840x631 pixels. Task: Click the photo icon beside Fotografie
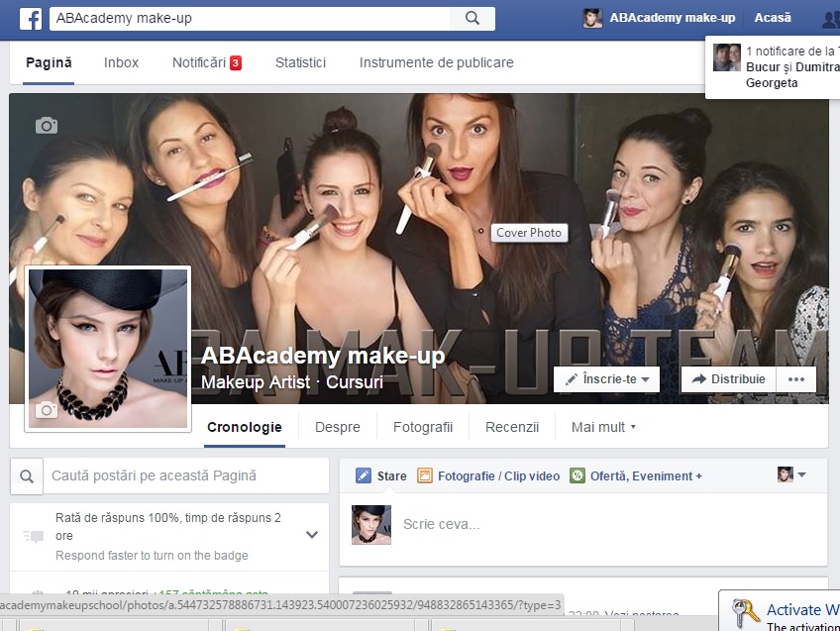tap(425, 475)
